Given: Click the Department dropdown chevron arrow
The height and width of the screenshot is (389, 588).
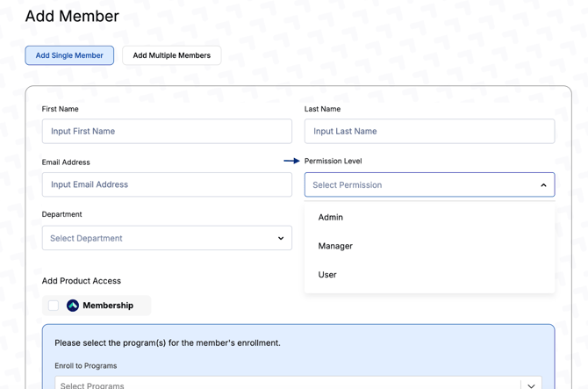Looking at the screenshot, I should tap(281, 238).
